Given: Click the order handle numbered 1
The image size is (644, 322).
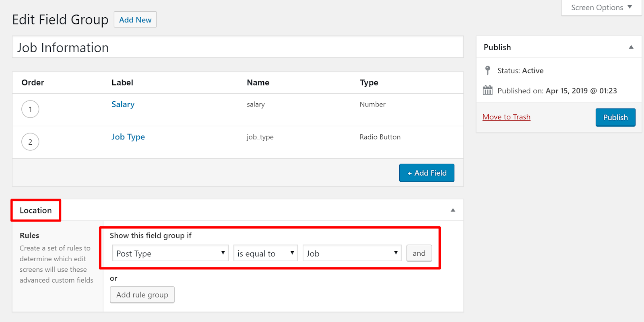Looking at the screenshot, I should click(x=30, y=109).
